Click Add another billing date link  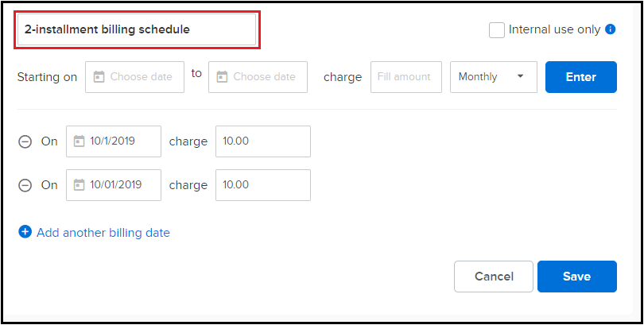[103, 233]
